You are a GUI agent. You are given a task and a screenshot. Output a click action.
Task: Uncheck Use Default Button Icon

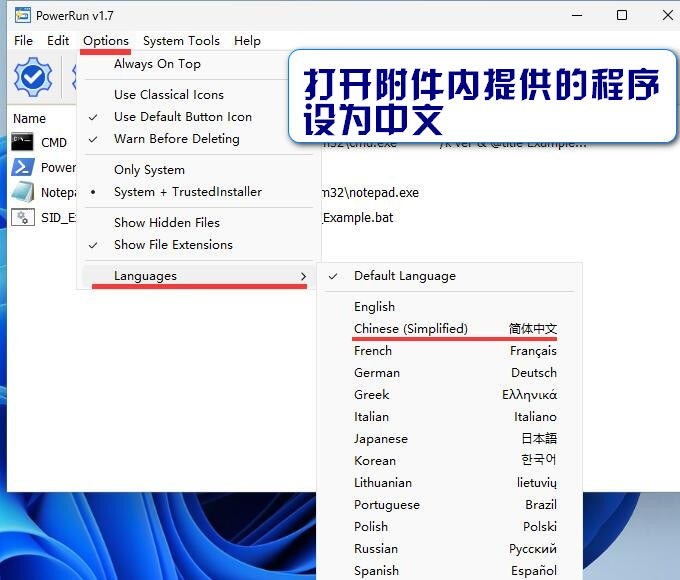point(199,117)
